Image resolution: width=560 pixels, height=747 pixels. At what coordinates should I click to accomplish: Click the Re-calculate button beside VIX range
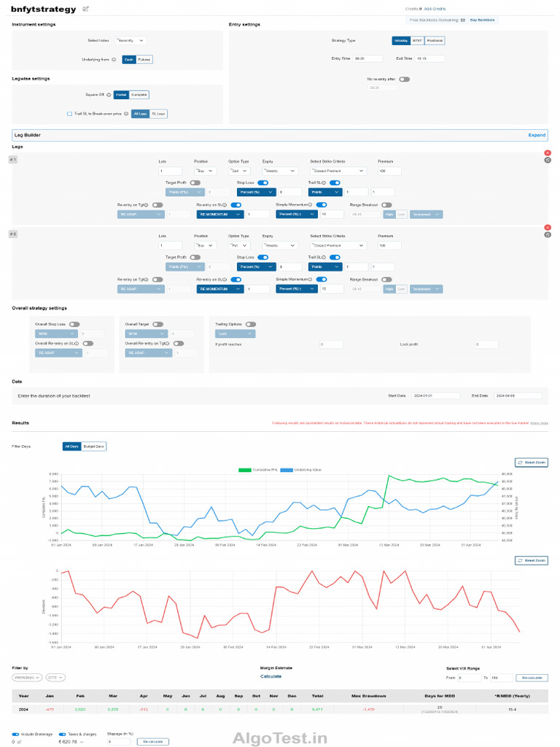532,678
